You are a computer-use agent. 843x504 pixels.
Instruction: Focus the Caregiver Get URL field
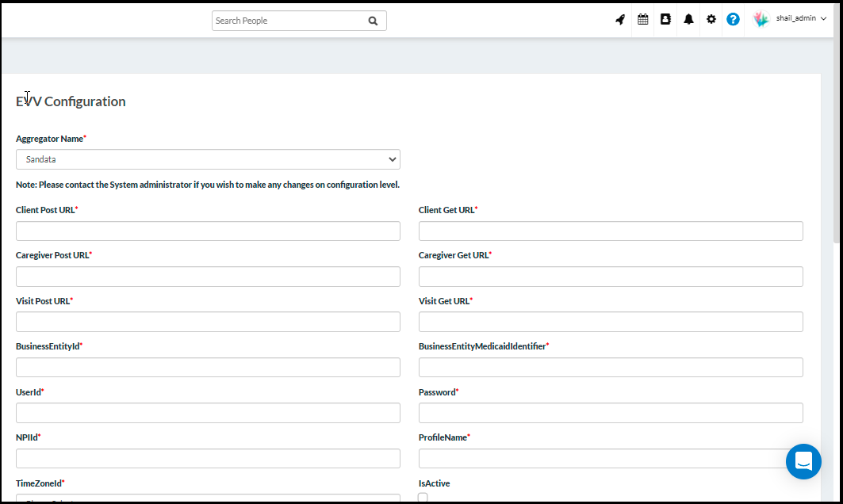click(611, 277)
